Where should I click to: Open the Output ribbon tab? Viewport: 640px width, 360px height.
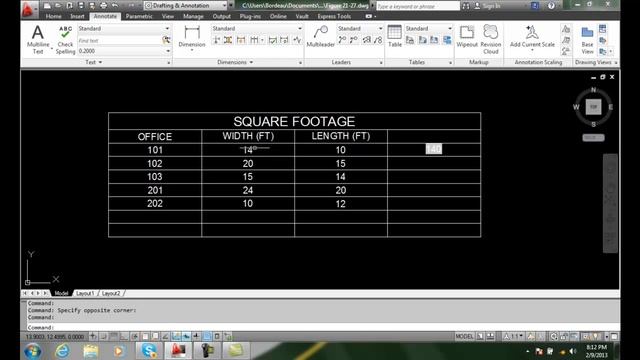tap(222, 16)
